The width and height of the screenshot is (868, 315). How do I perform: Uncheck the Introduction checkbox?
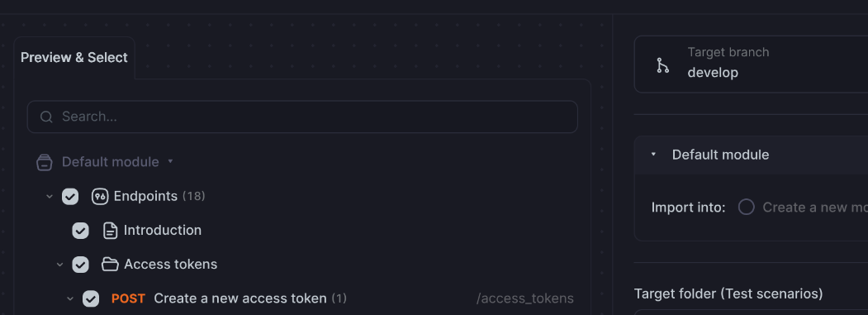coord(80,231)
